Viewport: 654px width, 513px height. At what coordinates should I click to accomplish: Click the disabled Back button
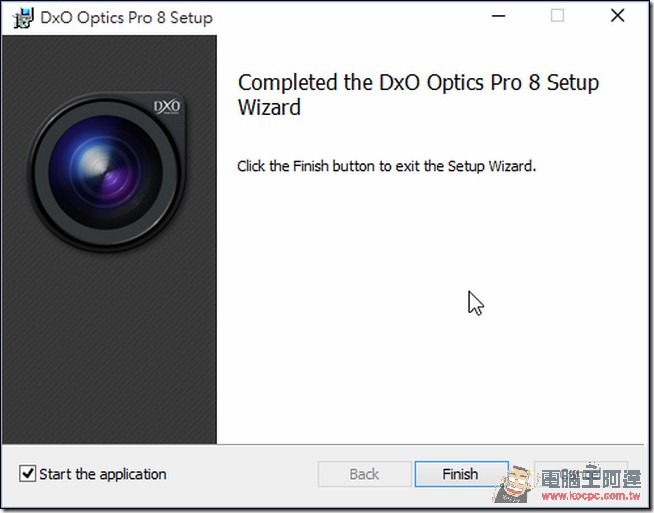365,474
